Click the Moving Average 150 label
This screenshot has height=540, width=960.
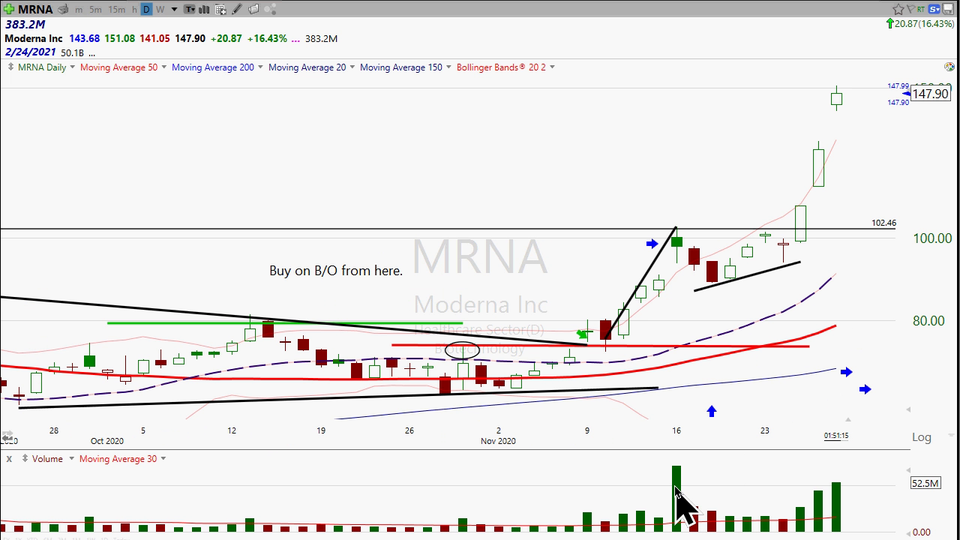point(401,67)
